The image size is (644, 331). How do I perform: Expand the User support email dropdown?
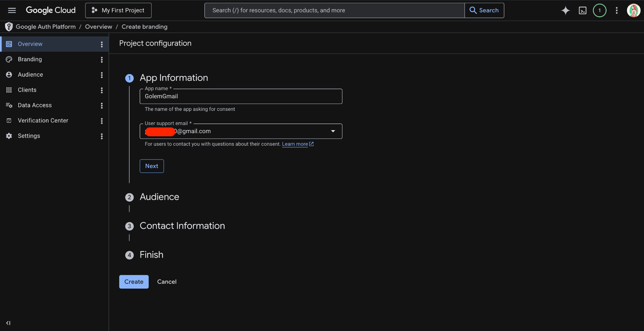pos(333,131)
